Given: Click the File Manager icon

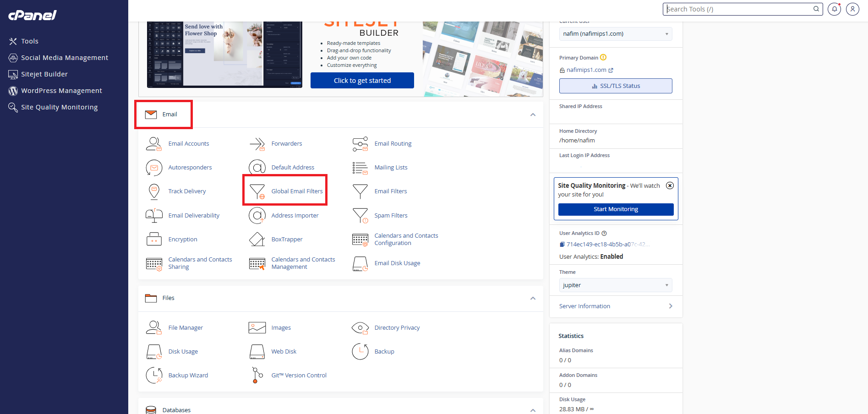Looking at the screenshot, I should [x=154, y=328].
